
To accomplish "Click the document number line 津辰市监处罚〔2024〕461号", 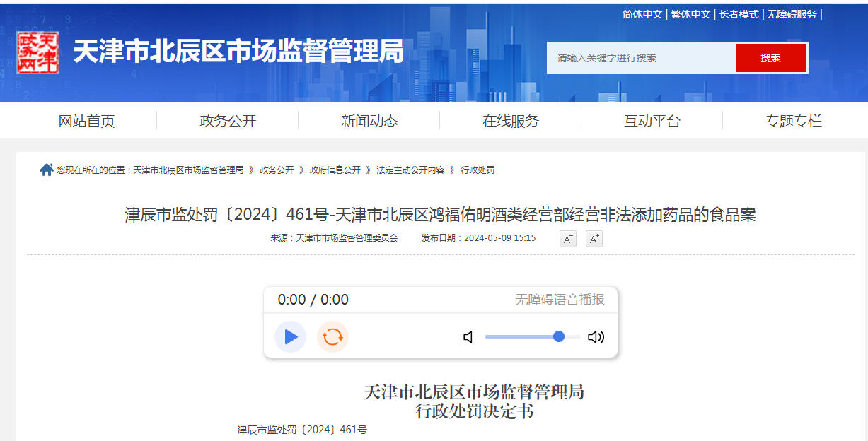I will [x=302, y=430].
